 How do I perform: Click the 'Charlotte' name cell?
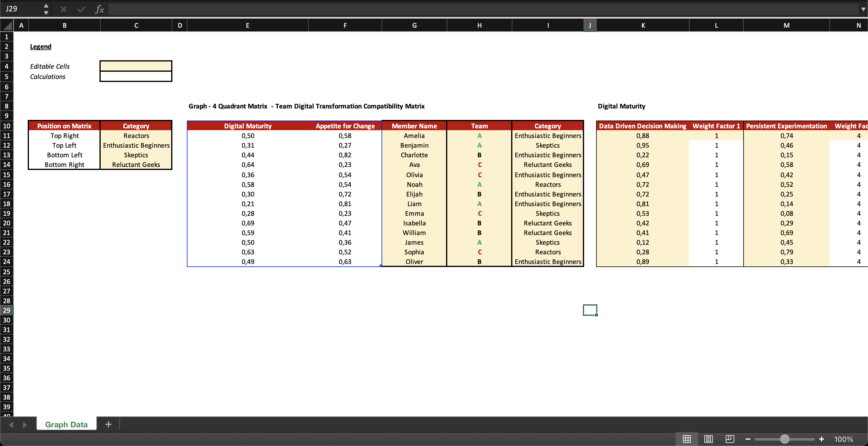[414, 155]
